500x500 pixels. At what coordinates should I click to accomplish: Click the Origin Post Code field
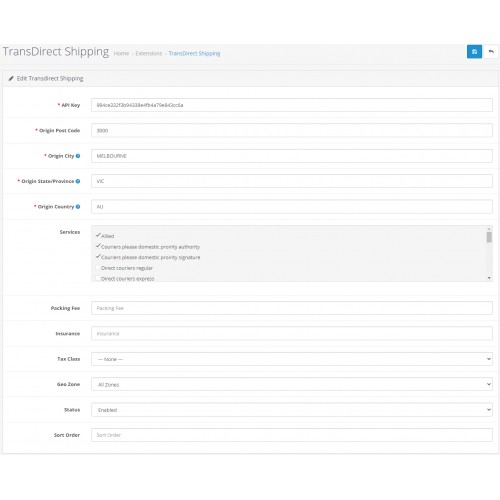click(292, 130)
